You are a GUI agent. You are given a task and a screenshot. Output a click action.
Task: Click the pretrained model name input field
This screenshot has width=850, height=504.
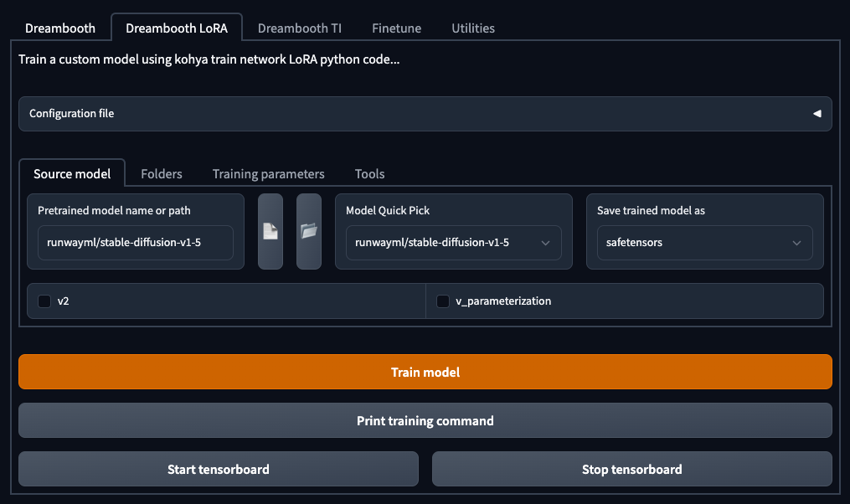coord(135,242)
